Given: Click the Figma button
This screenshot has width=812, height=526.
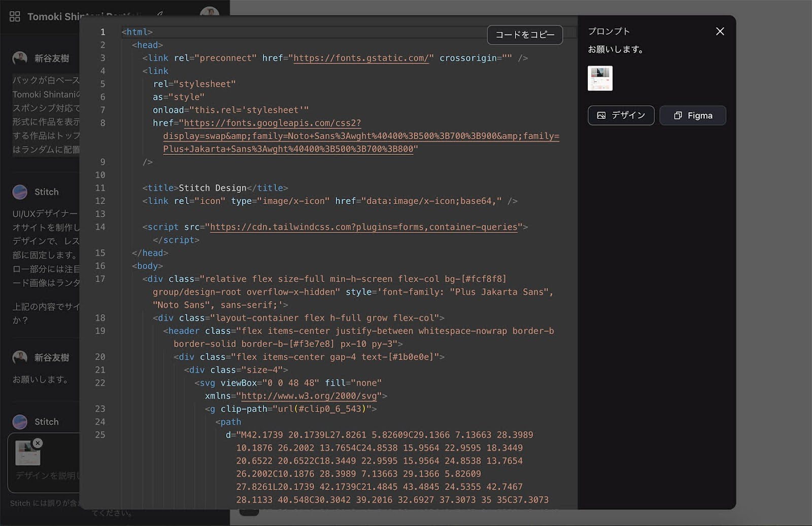Looking at the screenshot, I should pos(692,116).
